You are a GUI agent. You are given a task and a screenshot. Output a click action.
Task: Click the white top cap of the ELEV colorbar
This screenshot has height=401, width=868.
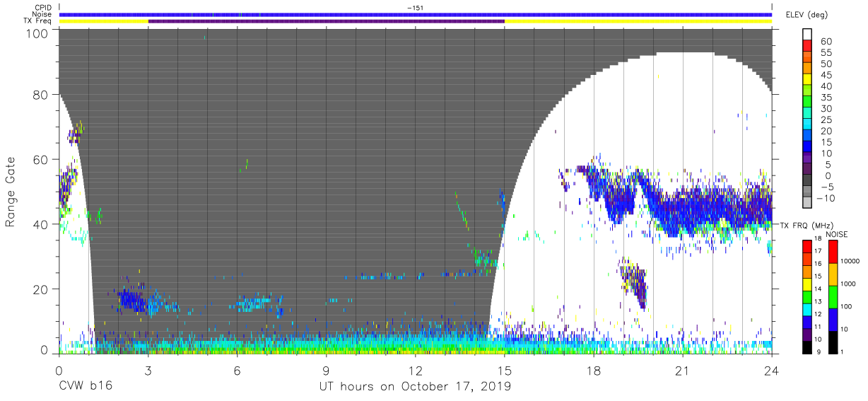pyautogui.click(x=807, y=34)
